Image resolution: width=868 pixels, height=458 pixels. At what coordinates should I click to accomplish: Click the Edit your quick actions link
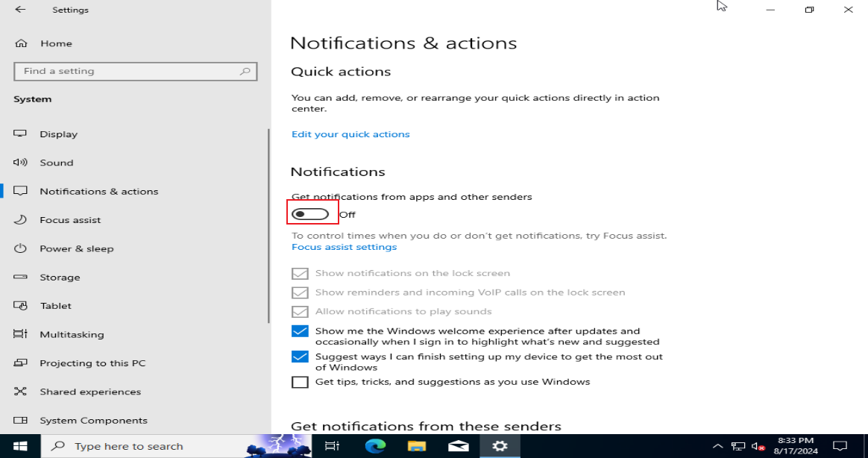click(x=350, y=134)
